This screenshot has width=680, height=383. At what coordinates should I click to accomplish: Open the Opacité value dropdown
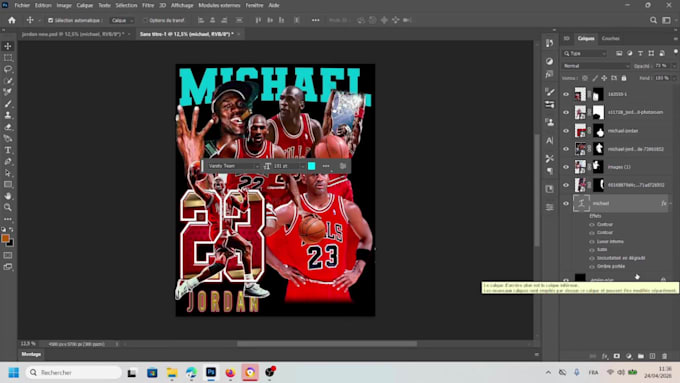673,66
